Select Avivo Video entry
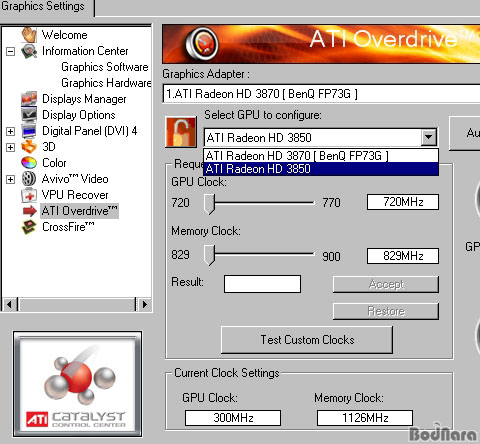Viewport: 480px width, 444px height. click(75, 179)
